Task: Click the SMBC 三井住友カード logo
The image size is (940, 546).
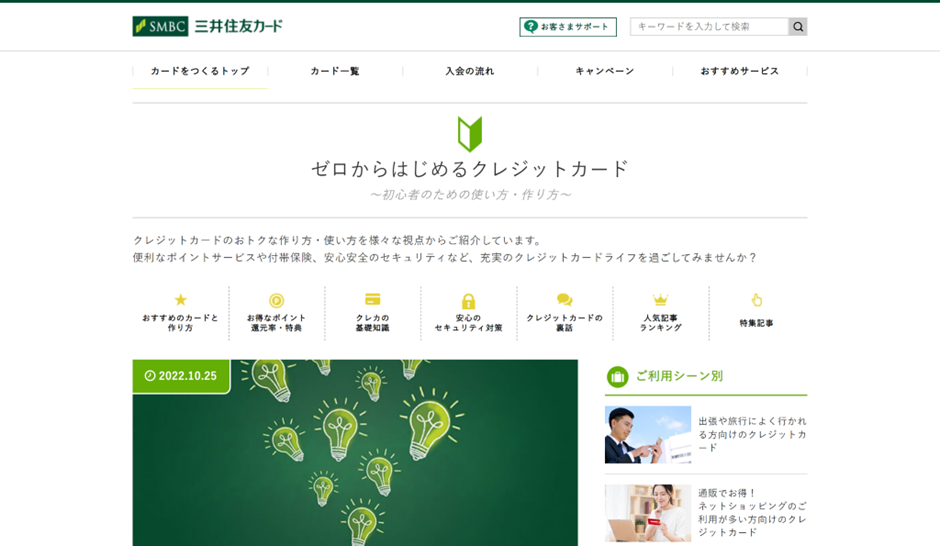Action: coord(207,26)
